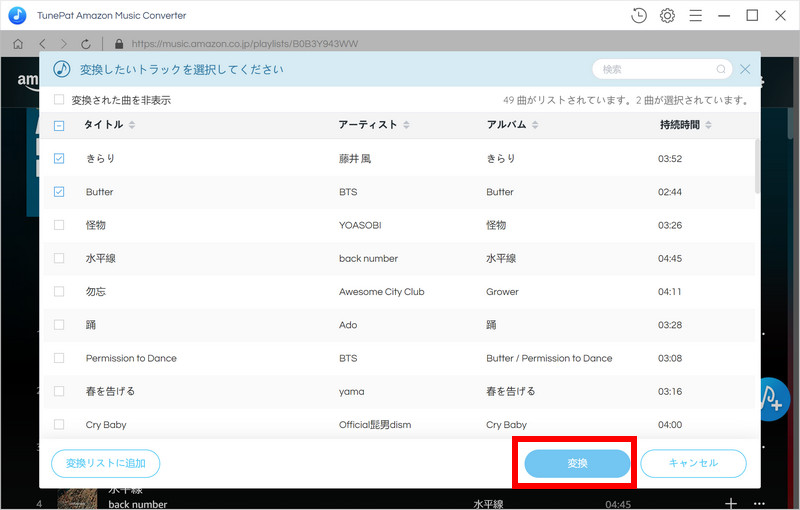Click the magnifier icon in search box
This screenshot has width=800, height=510.
(x=721, y=69)
